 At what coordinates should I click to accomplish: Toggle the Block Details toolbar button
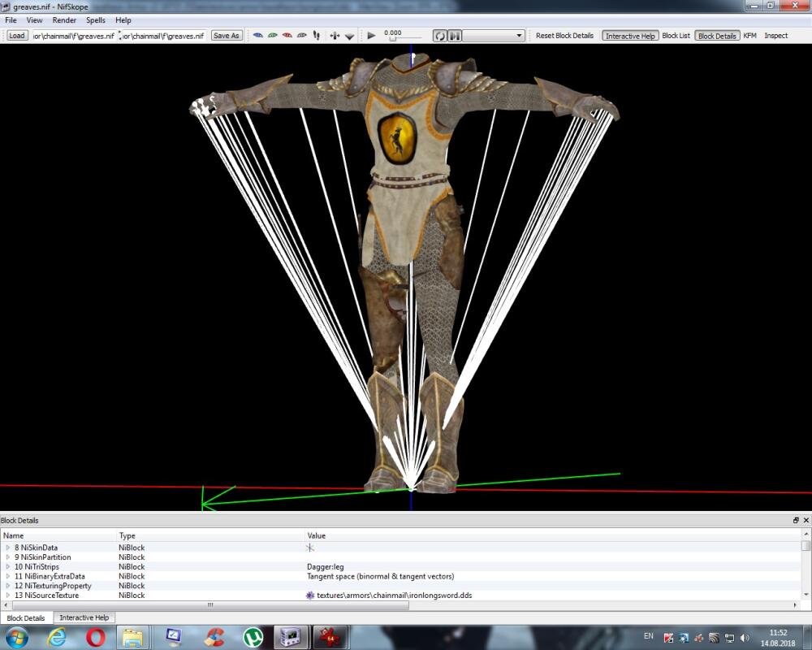[717, 36]
